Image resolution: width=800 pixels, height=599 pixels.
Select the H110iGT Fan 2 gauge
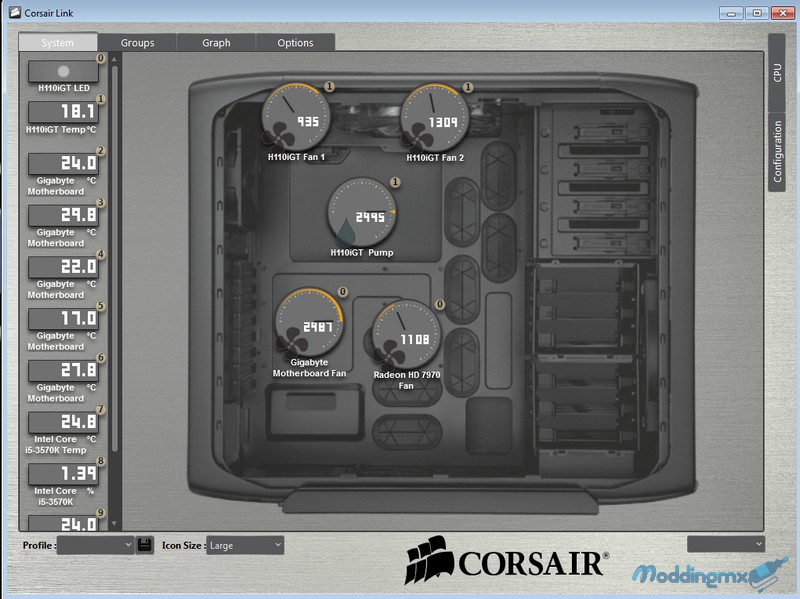(435, 118)
